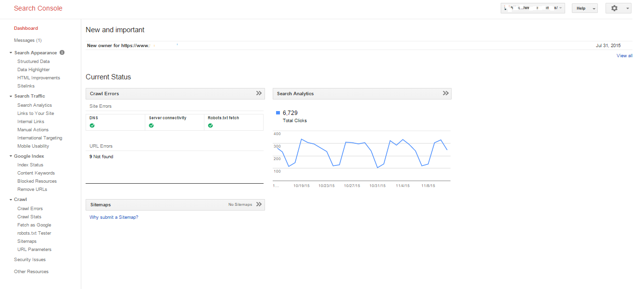Click the Total Clicks line chart

tap(362, 155)
